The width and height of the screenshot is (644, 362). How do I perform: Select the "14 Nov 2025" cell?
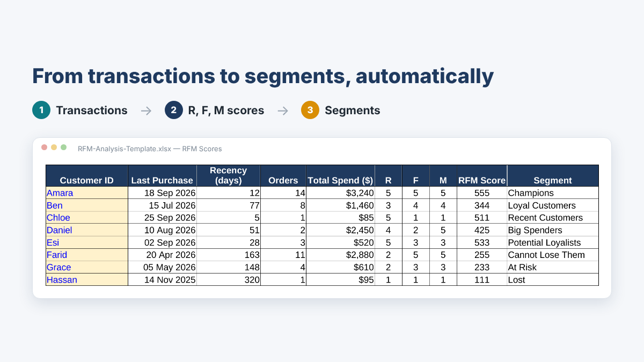click(x=162, y=279)
